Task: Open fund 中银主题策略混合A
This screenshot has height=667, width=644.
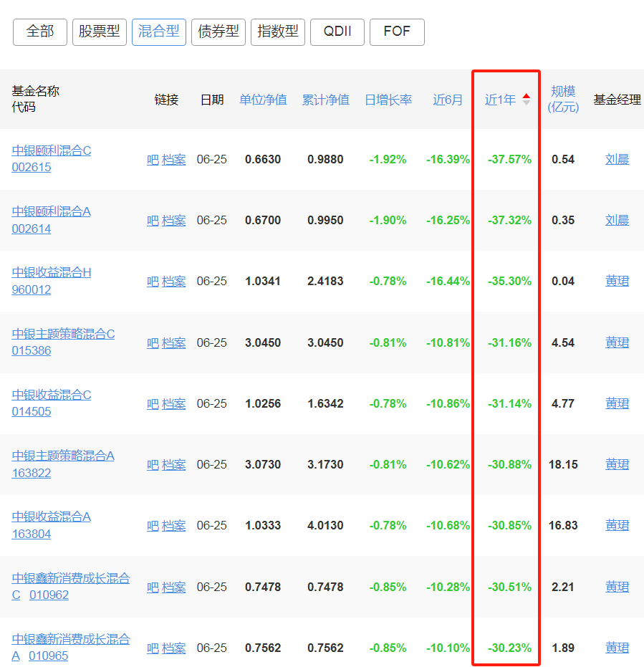Action: (x=63, y=456)
